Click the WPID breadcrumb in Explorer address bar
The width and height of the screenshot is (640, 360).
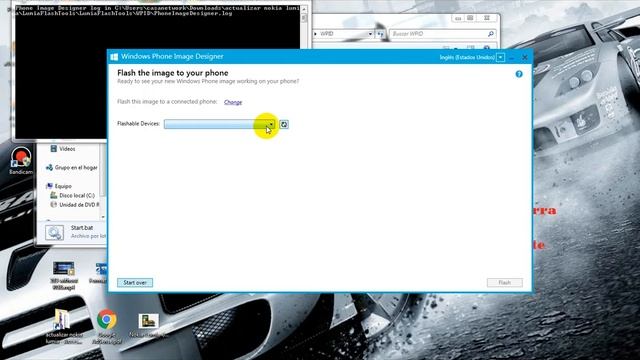327,34
